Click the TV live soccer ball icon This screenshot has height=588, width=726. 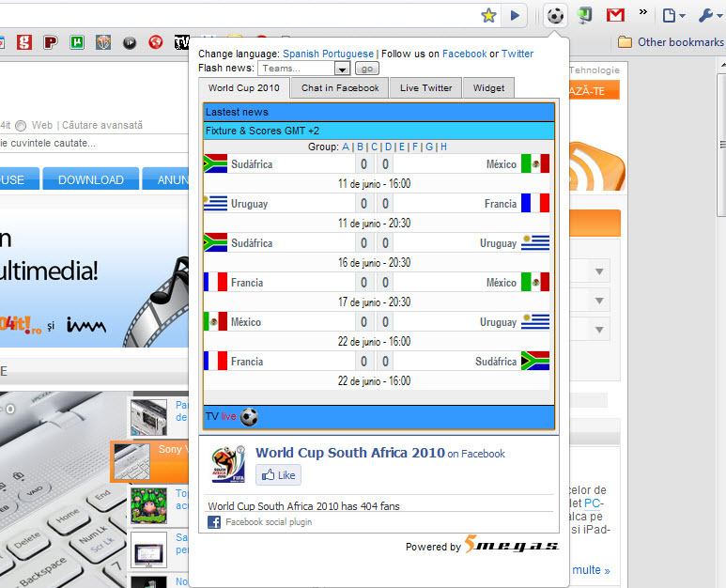(249, 417)
